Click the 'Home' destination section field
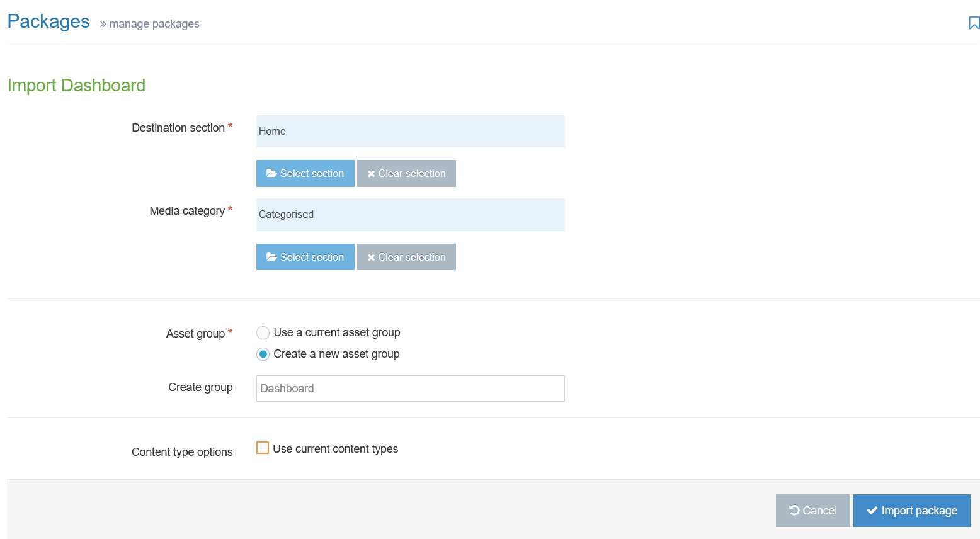 (410, 131)
